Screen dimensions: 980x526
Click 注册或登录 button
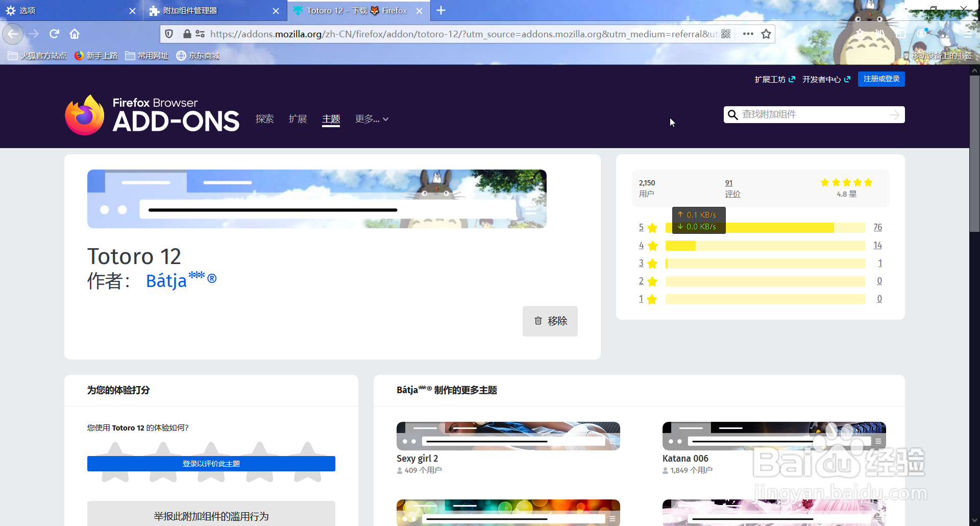(x=881, y=79)
